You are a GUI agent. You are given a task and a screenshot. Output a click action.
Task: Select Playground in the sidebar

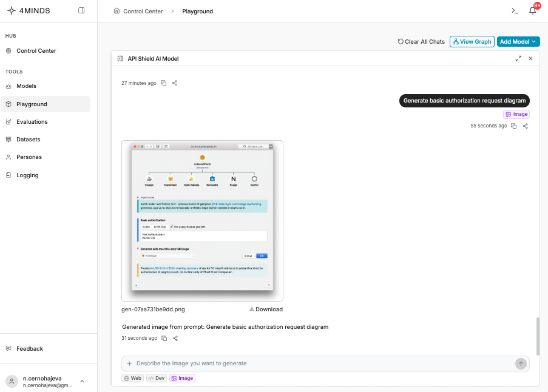46,104
